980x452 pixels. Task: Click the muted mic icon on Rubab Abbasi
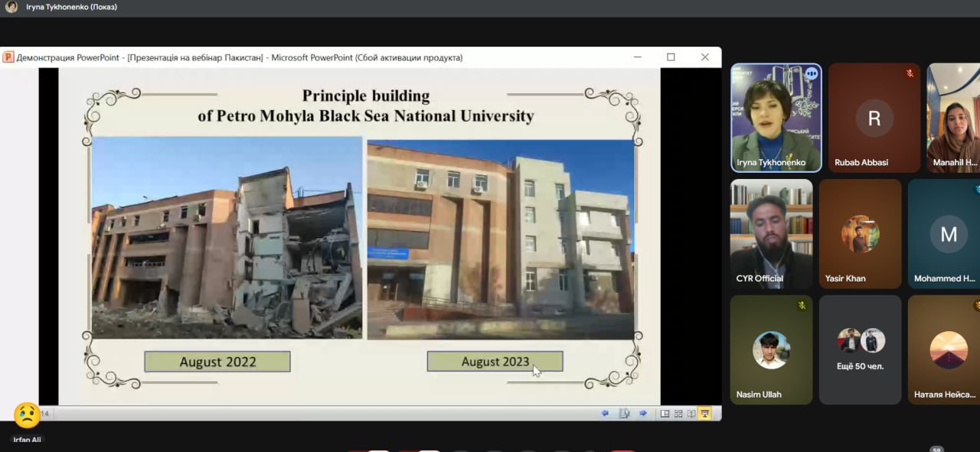[910, 74]
